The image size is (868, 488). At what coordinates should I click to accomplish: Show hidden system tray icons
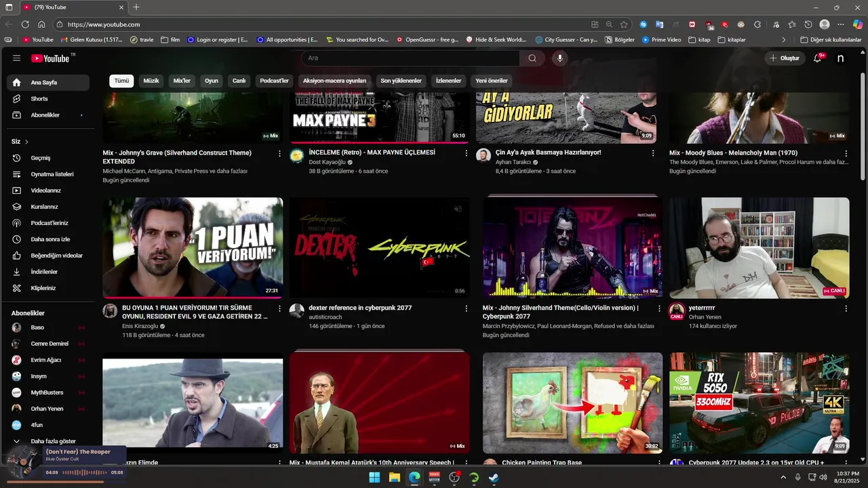[x=783, y=477]
